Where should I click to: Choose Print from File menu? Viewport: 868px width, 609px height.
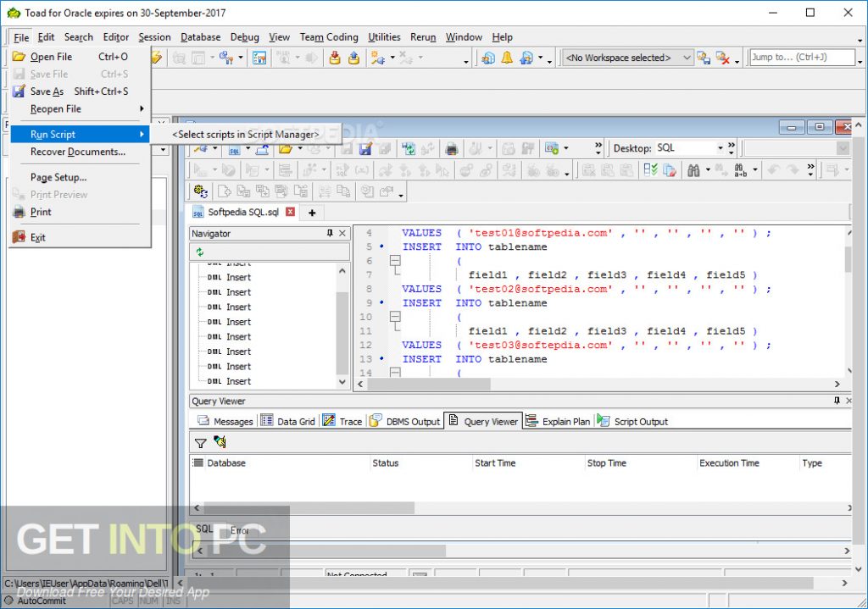(81, 212)
